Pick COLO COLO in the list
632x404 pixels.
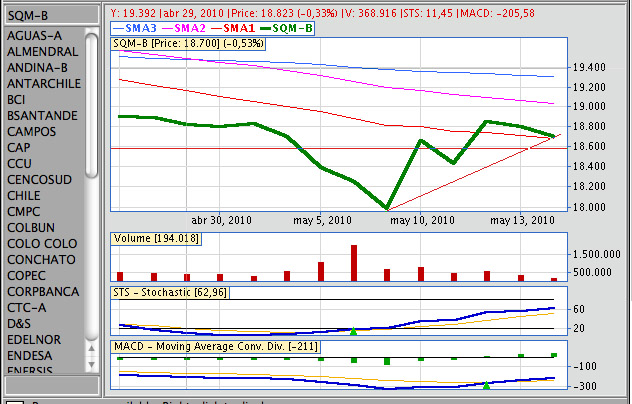(41, 243)
